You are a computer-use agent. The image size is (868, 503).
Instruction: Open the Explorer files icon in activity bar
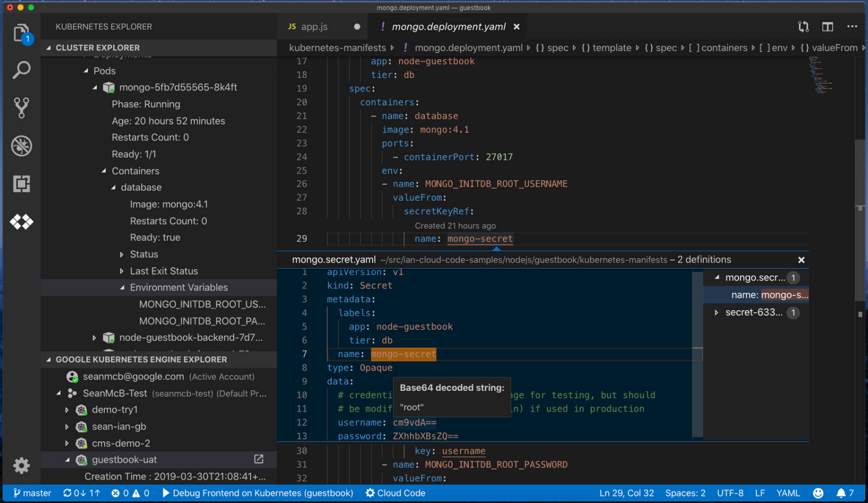tap(21, 33)
